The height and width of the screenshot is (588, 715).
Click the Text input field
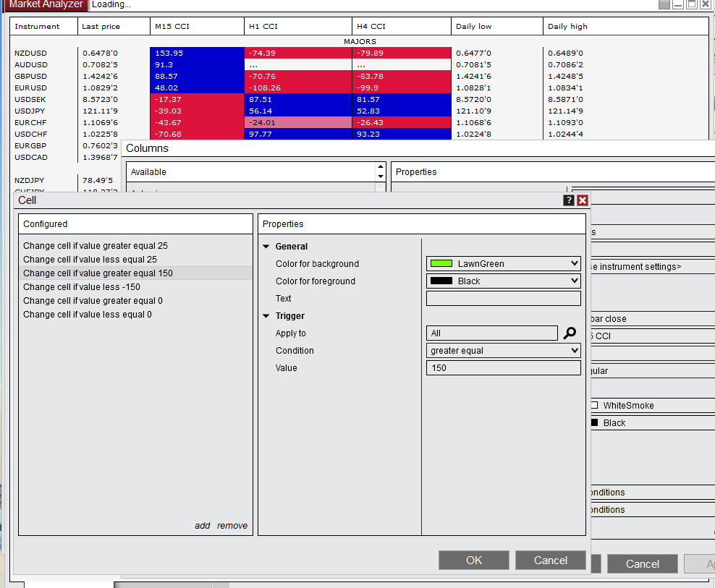point(504,299)
